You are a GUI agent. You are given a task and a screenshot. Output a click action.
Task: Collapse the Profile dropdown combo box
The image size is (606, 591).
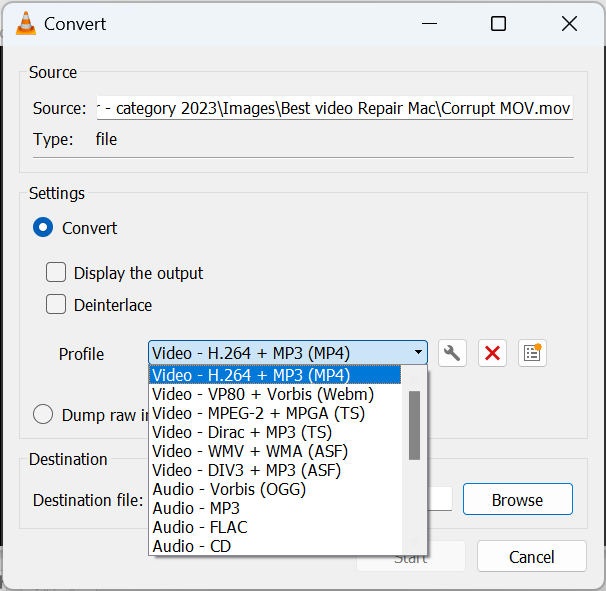288,353
